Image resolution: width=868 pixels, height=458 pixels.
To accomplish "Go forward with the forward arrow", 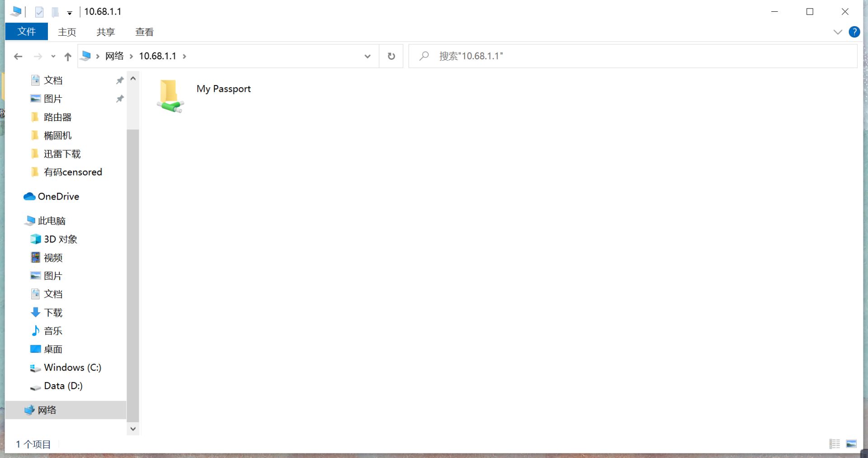I will pyautogui.click(x=38, y=57).
